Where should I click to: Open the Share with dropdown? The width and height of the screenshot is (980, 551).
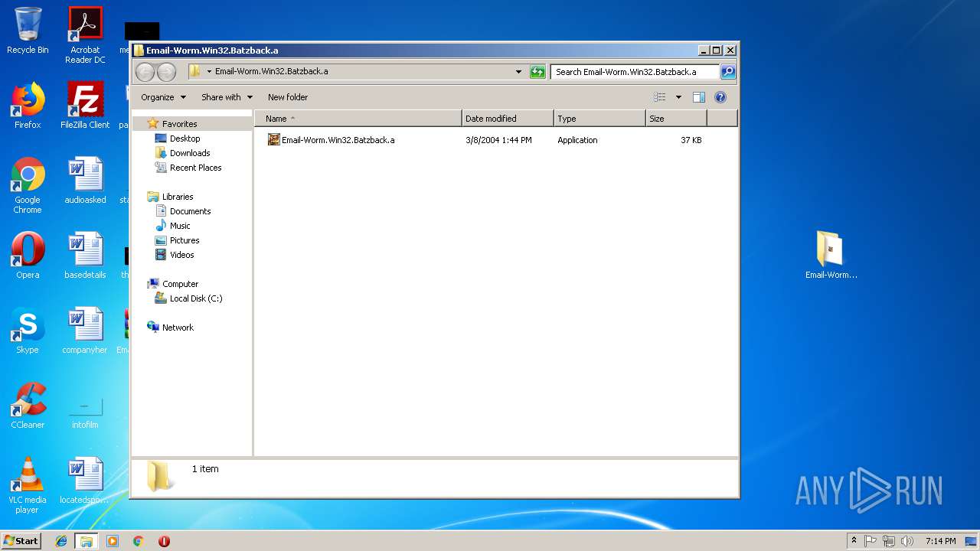click(x=227, y=97)
